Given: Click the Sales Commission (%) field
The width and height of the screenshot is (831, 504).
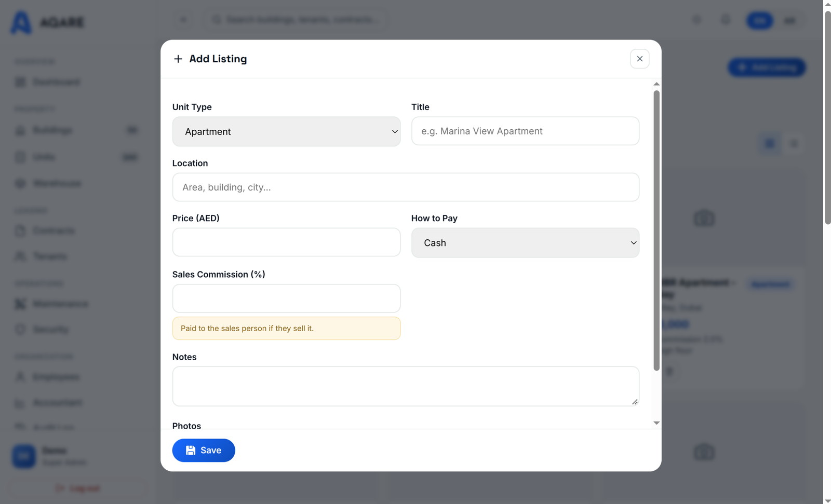Looking at the screenshot, I should 286,298.
